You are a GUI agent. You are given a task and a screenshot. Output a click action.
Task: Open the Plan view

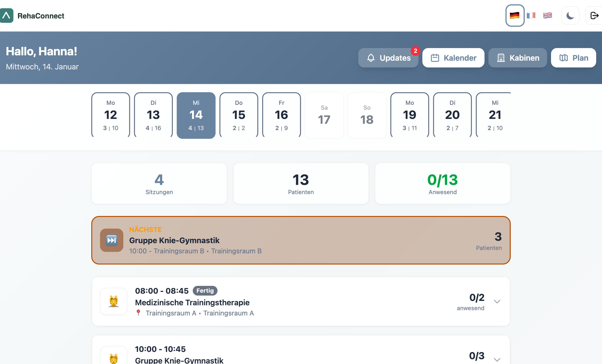coord(573,58)
